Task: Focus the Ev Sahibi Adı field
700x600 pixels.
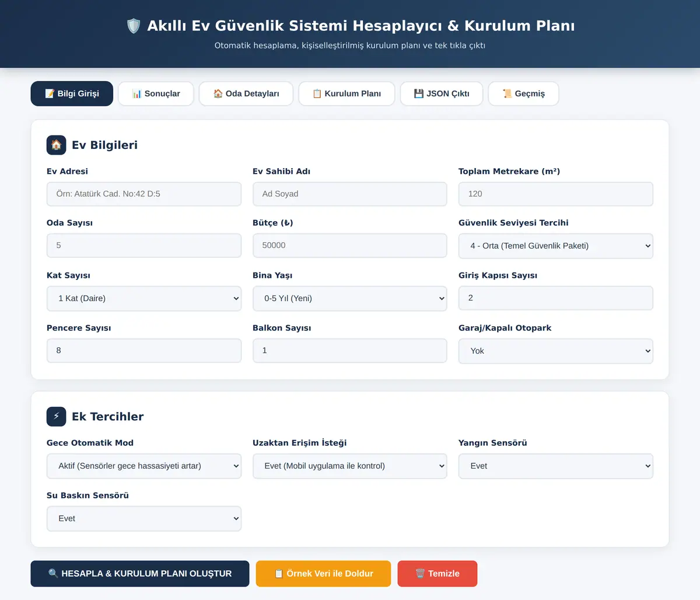Action: coord(350,194)
